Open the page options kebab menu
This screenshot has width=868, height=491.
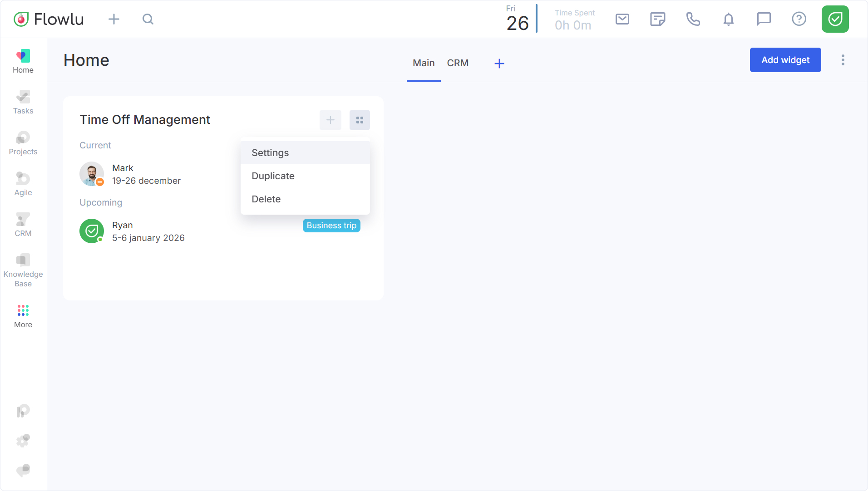[843, 60]
